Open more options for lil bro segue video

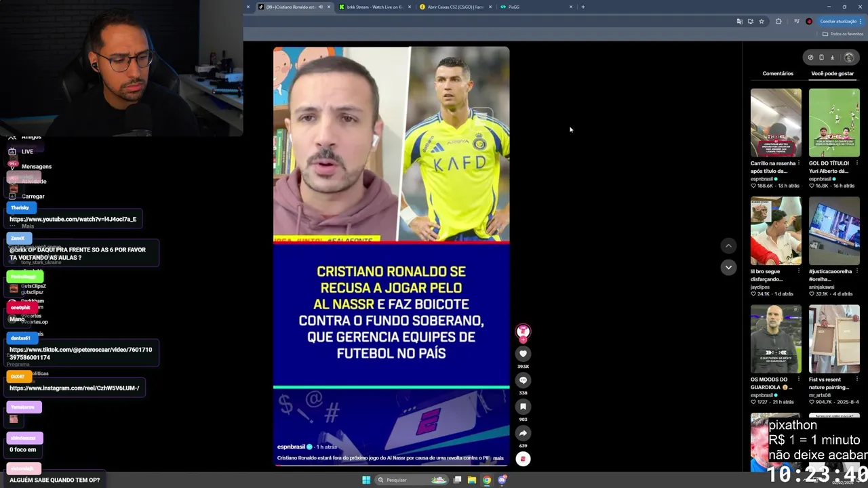pos(800,271)
